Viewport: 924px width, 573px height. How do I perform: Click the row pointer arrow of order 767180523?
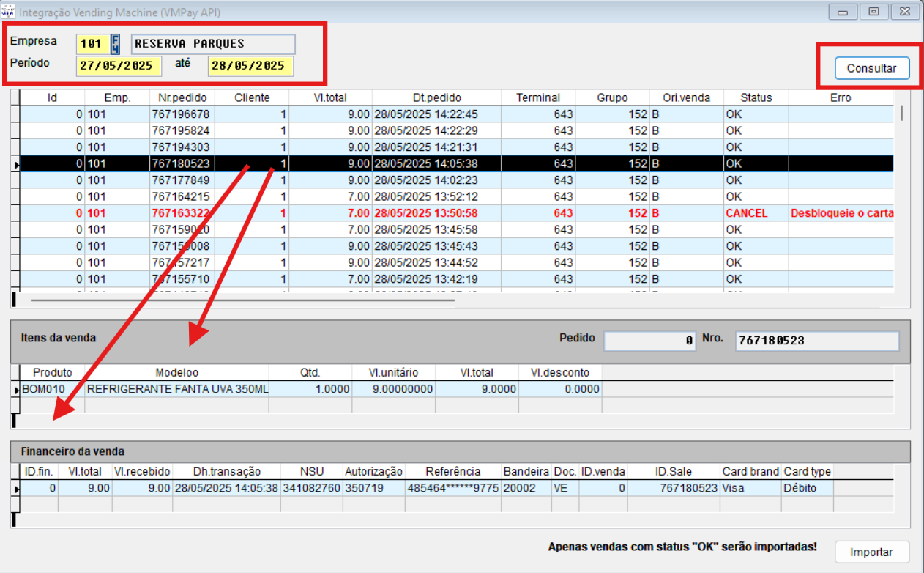click(x=15, y=164)
